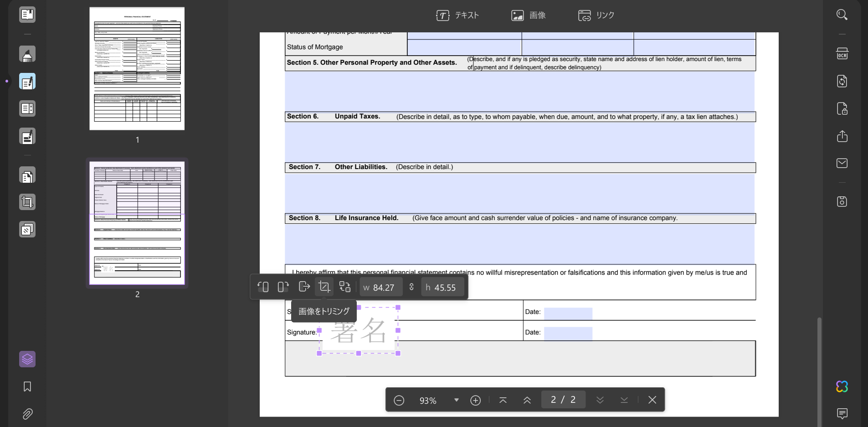Zoom out with the minus button
This screenshot has height=427, width=868.
pos(399,400)
